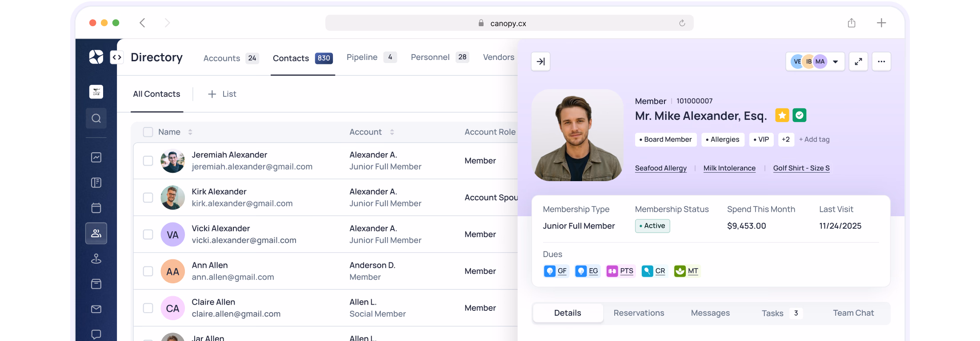Click the Allergies tag
Screen dimensions: 980x341
click(722, 139)
